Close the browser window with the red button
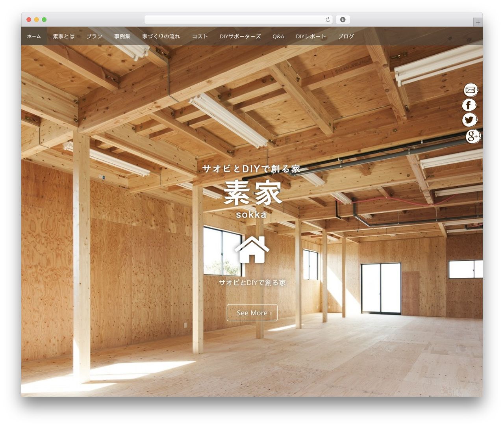 [x=29, y=20]
